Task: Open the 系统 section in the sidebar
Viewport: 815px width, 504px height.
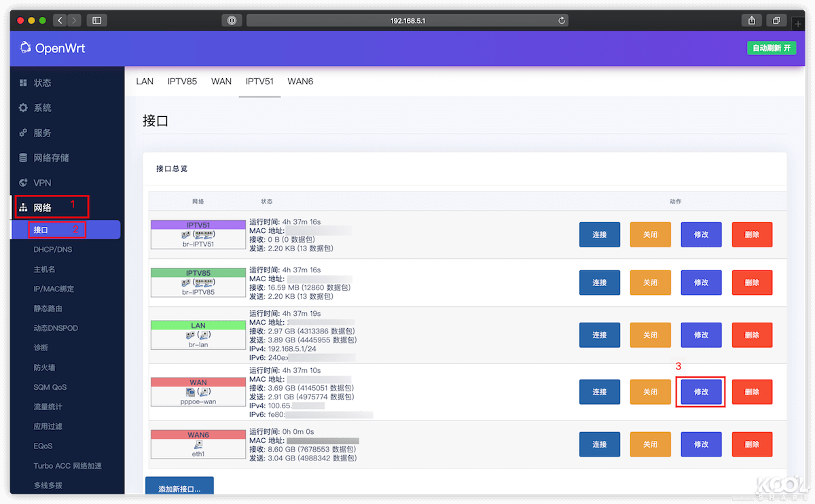Action: coord(41,107)
